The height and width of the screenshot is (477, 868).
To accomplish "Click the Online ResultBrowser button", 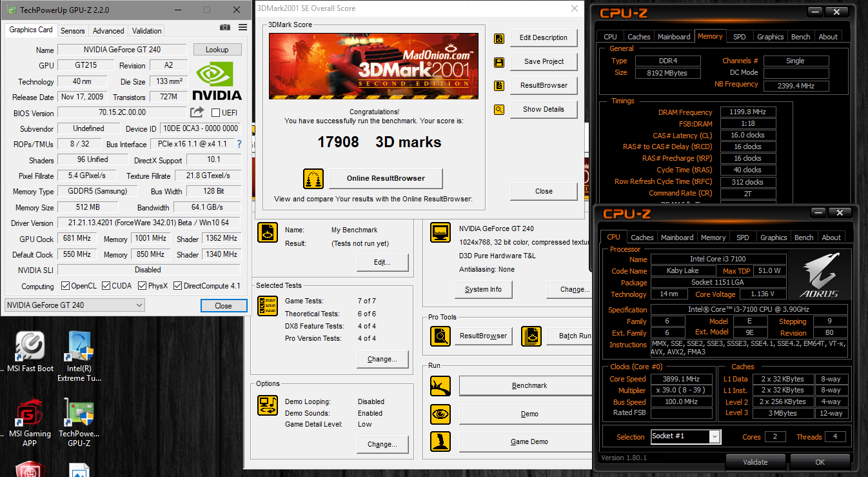I will [386, 179].
